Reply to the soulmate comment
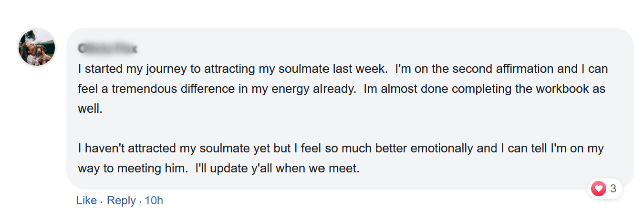Image resolution: width=644 pixels, height=220 pixels. [121, 201]
